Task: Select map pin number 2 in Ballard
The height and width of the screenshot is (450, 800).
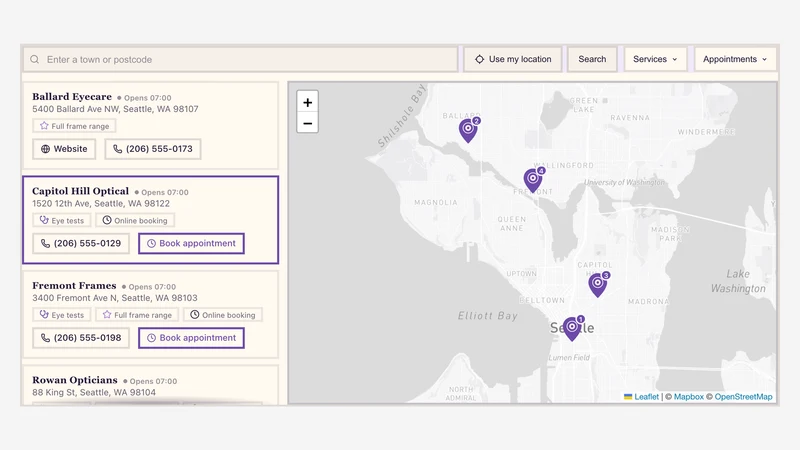Action: (469, 130)
